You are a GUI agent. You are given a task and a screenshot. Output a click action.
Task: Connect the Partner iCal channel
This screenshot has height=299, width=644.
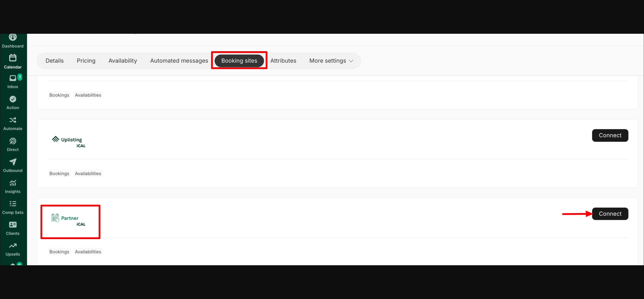coord(610,214)
